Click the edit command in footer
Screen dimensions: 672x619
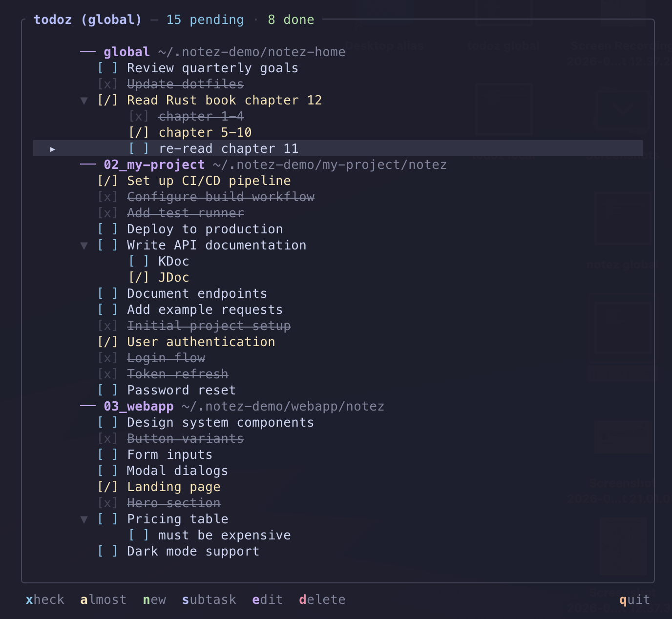pos(267,599)
